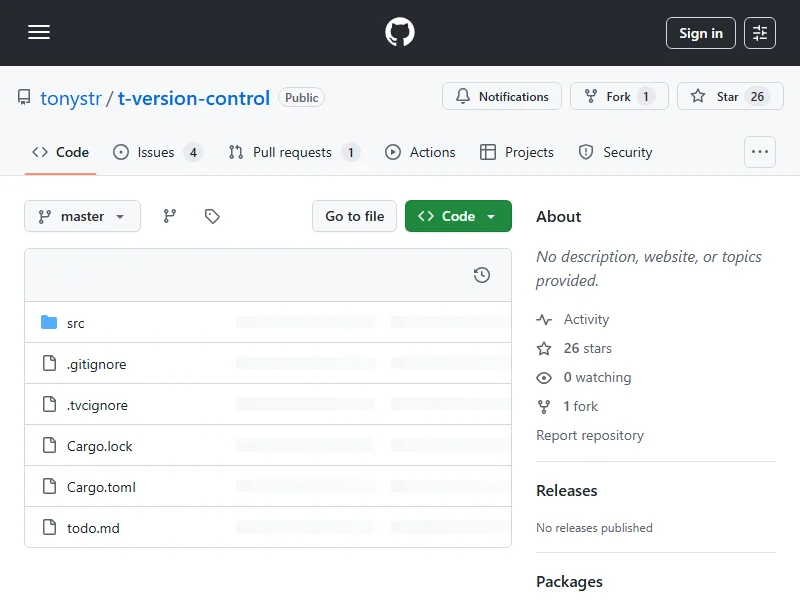Screen dimensions: 800x600
Task: Show more tabs with ellipsis button
Action: (760, 152)
